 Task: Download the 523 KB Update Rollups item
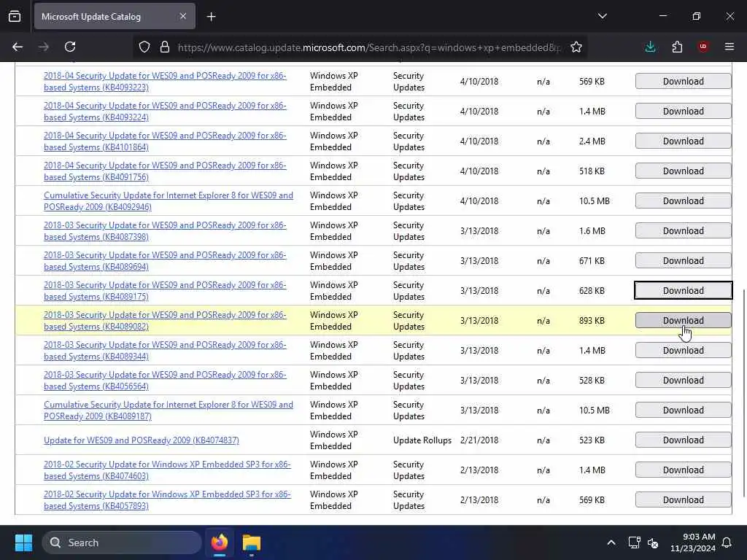coord(683,440)
